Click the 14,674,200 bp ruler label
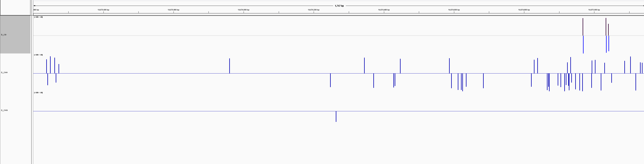The width and height of the screenshot is (644, 164). click(314, 10)
